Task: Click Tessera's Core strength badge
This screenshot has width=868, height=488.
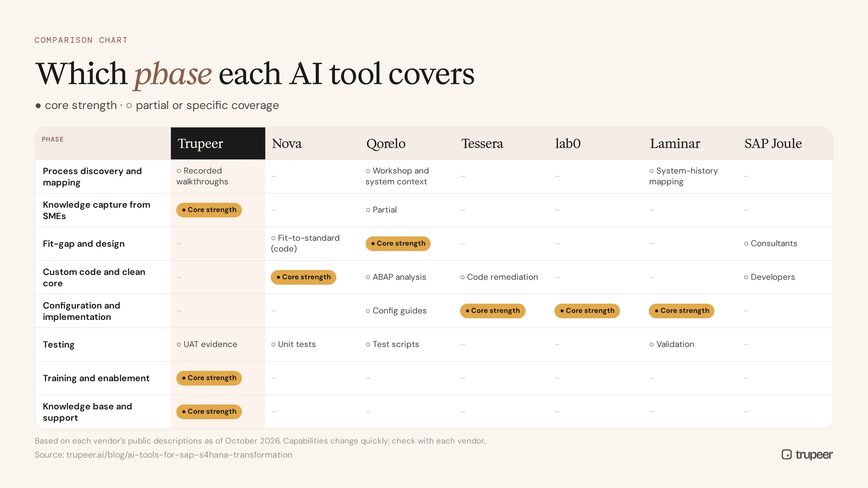Action: (493, 310)
